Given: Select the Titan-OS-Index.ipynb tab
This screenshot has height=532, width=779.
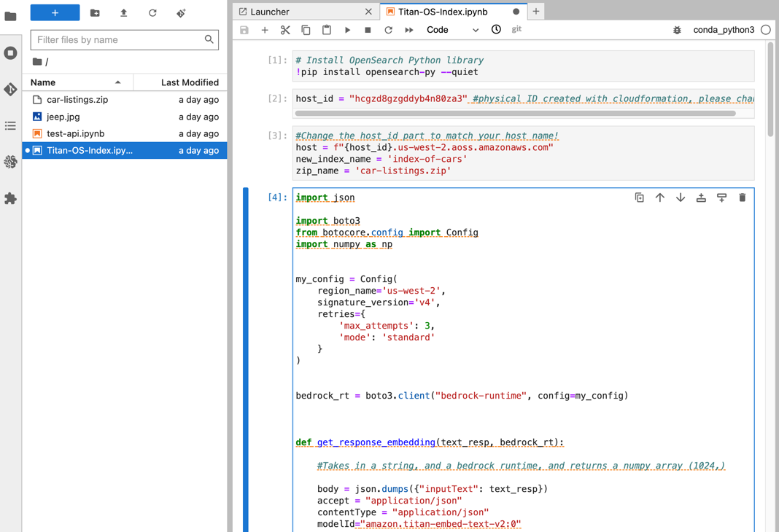Looking at the screenshot, I should pos(442,12).
